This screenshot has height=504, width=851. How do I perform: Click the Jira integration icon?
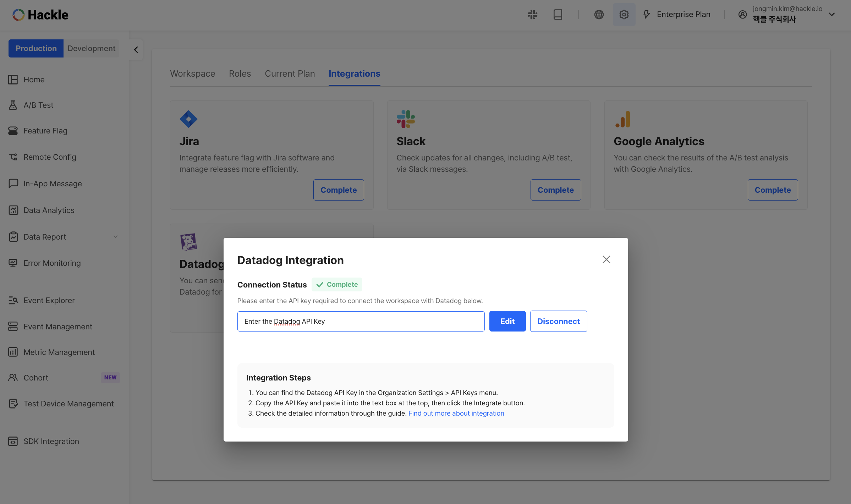click(x=188, y=118)
